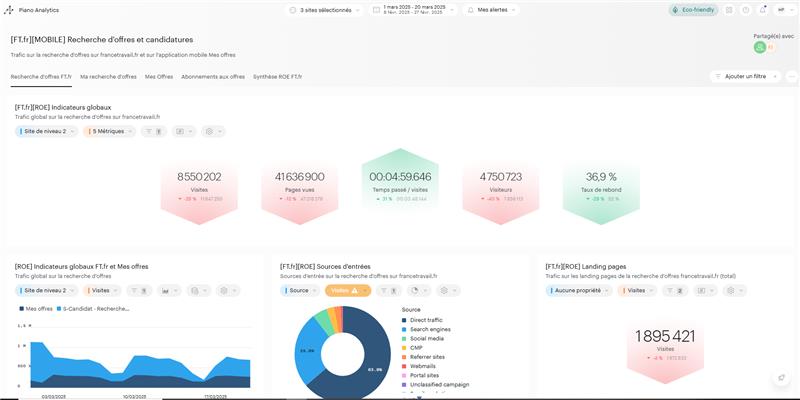Click the rocket icon at bottom right

[781, 378]
